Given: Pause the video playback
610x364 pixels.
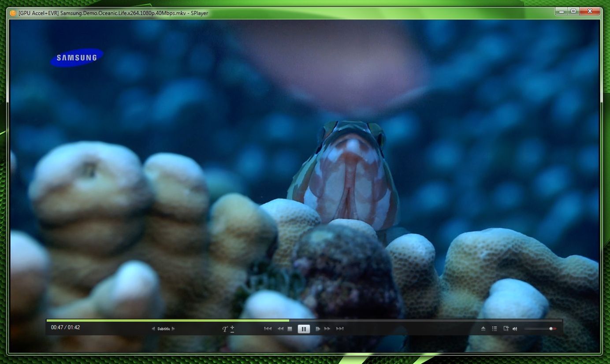Looking at the screenshot, I should pos(304,329).
